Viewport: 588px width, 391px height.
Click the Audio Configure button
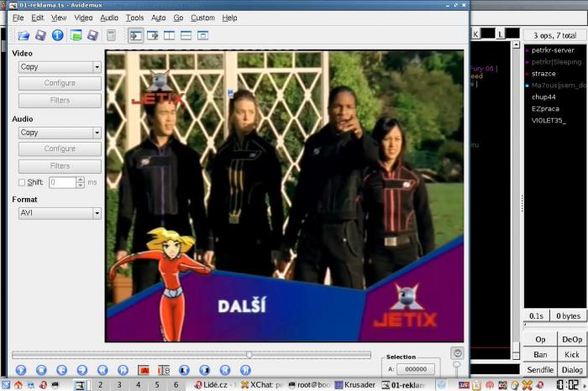pyautogui.click(x=60, y=149)
